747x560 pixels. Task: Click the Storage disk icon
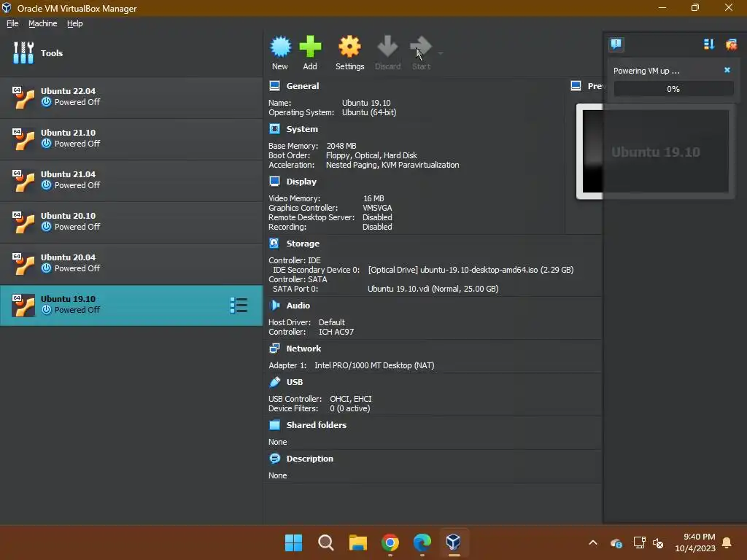point(274,243)
